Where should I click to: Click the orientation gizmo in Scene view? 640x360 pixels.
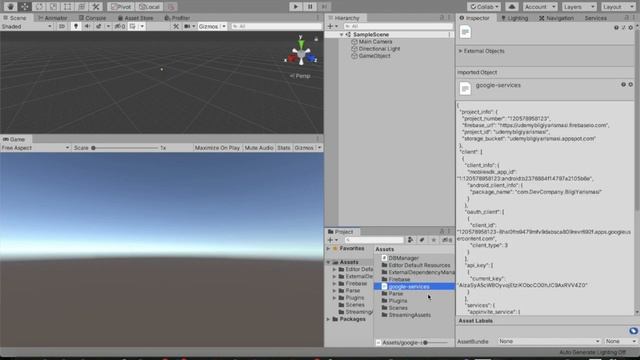[301, 53]
